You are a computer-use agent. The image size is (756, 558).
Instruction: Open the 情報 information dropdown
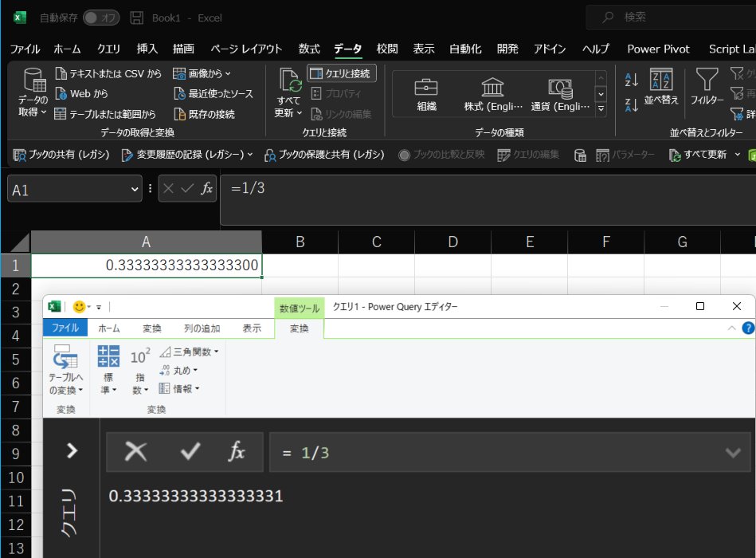179,389
